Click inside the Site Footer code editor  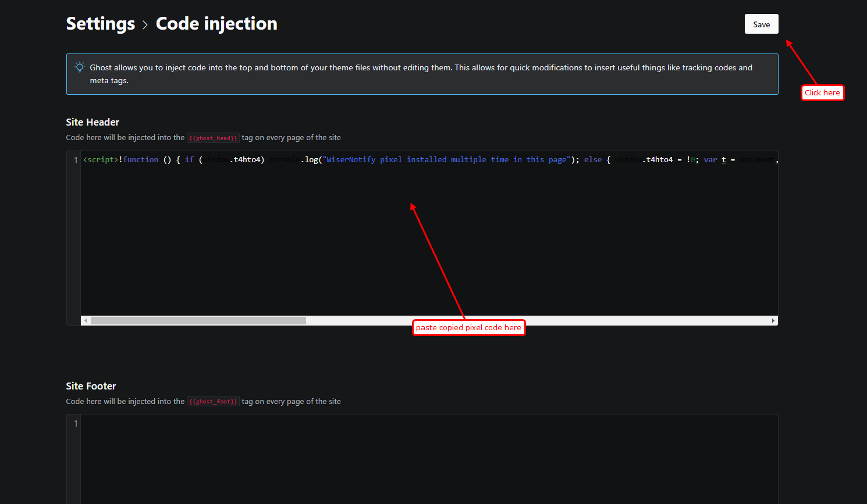pos(428,459)
